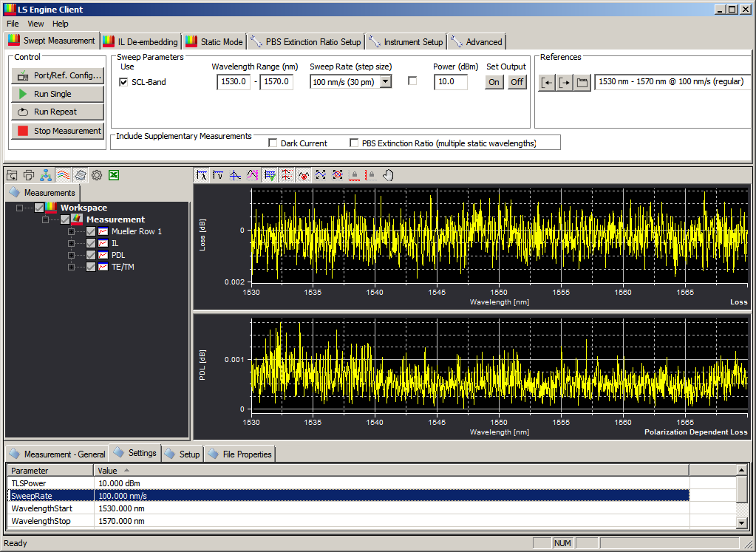Collapse the Workspace tree node
756x552 pixels.
pos(19,208)
